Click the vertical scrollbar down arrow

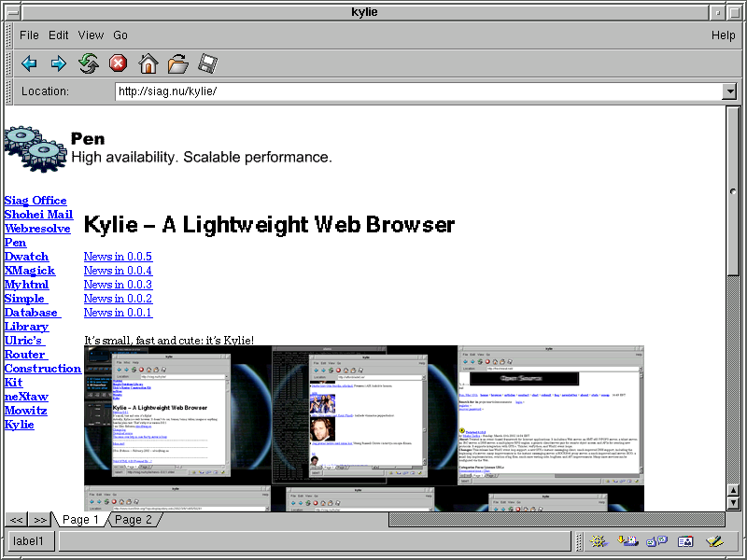[733, 503]
